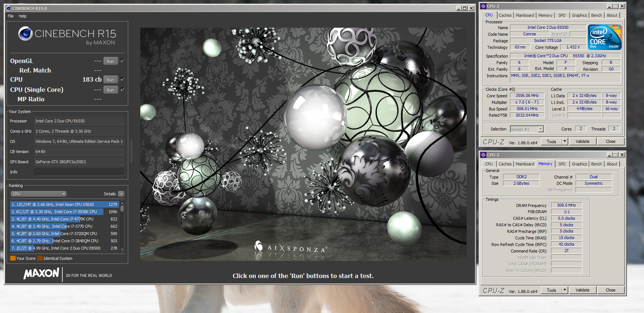Screen dimensions: 644x313
Task: Open the Tools dropdown arrow in top CPU-Z
Action: 565,141
